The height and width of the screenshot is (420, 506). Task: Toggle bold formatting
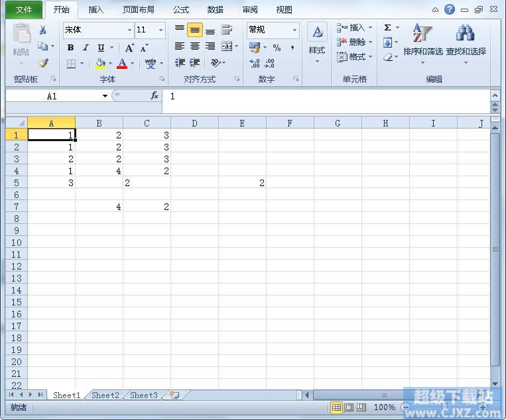click(70, 48)
